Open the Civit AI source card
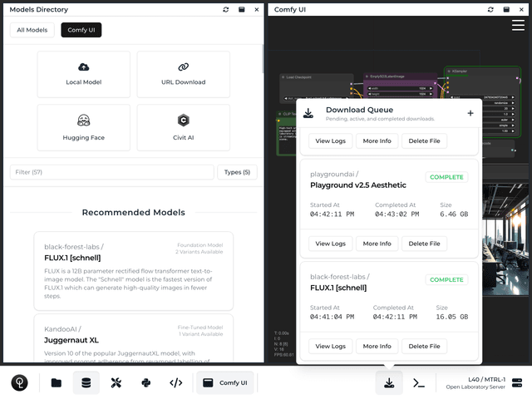 (183, 127)
